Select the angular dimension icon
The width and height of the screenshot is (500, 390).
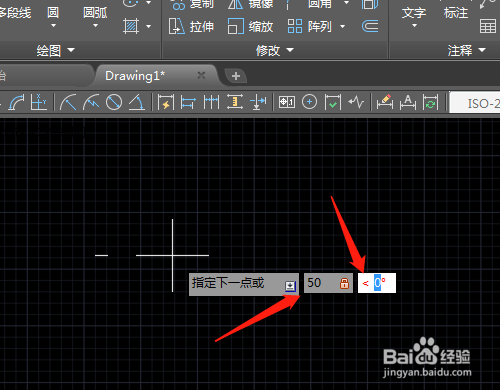pyautogui.click(x=137, y=102)
